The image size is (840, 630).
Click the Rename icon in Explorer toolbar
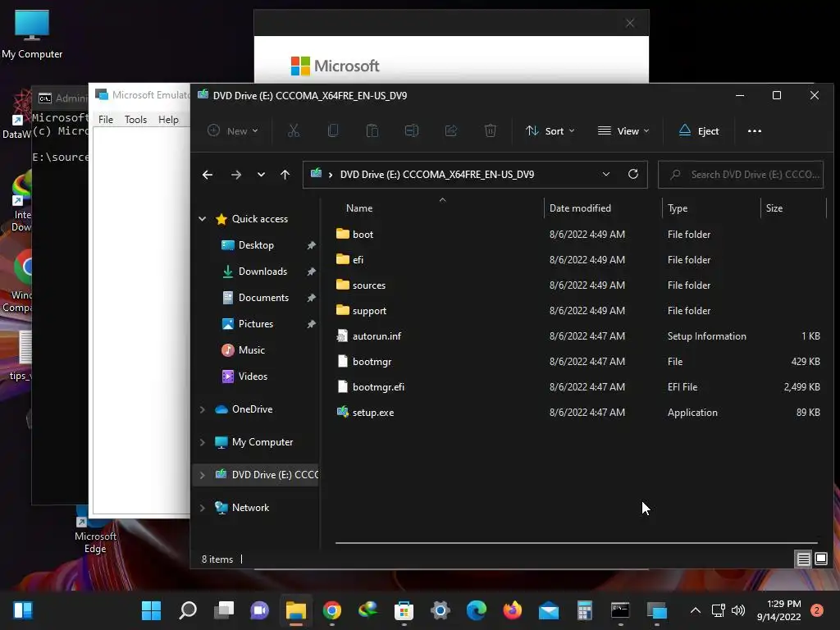point(412,130)
